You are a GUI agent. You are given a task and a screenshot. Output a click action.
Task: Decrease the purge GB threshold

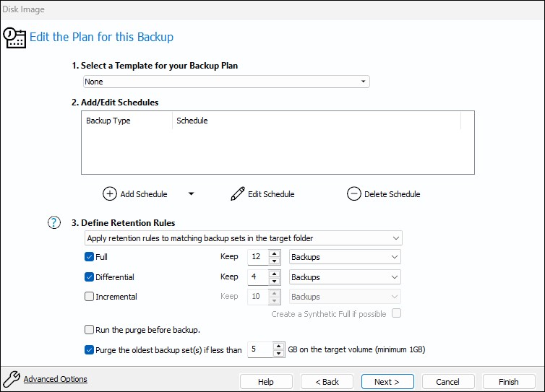(278, 354)
